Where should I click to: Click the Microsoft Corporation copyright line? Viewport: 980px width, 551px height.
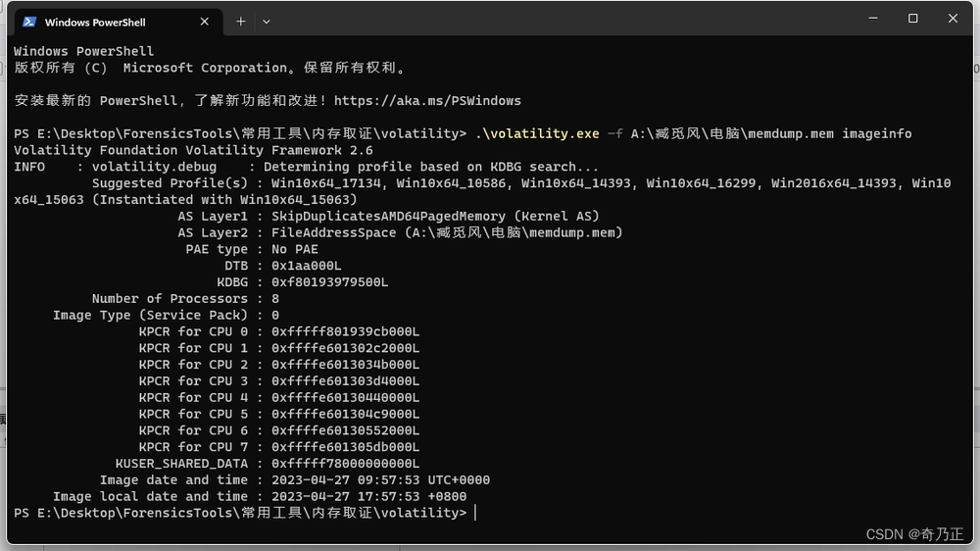pyautogui.click(x=210, y=68)
